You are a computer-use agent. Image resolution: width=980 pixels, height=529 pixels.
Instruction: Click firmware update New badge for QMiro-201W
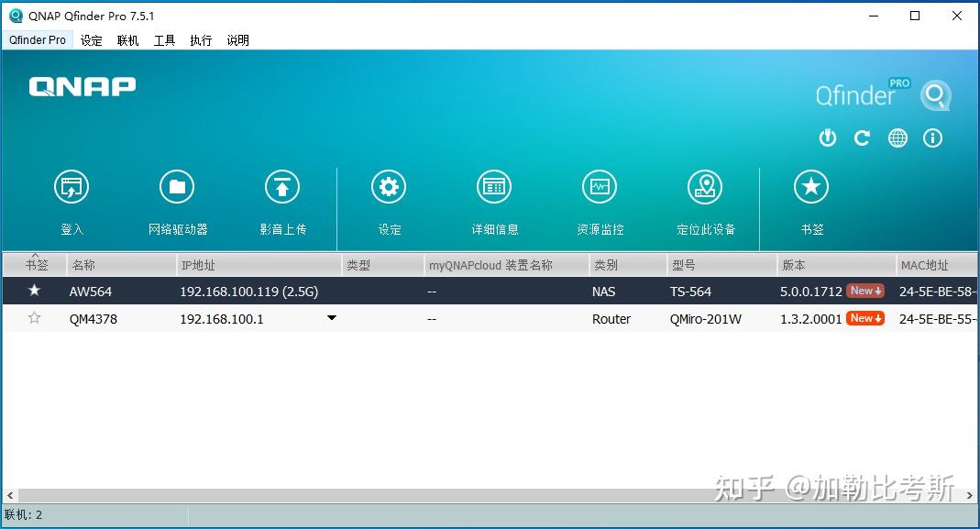tap(864, 318)
